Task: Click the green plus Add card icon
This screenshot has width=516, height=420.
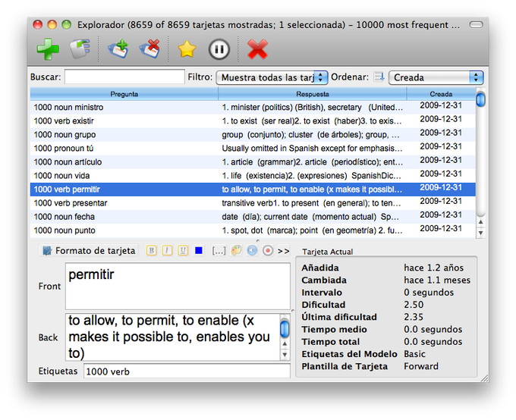Action: [48, 49]
